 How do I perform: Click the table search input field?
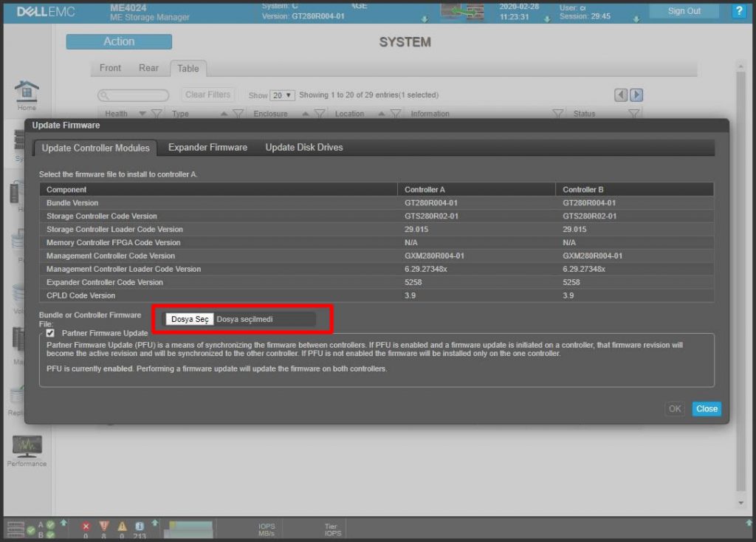133,95
